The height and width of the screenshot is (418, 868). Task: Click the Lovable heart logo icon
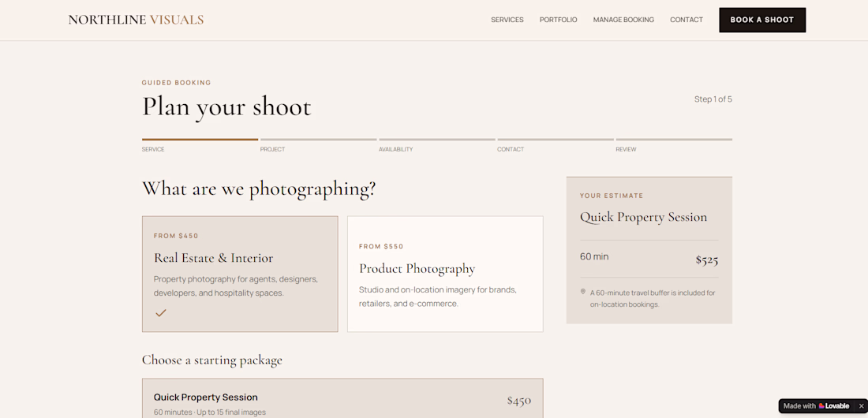[x=821, y=406]
